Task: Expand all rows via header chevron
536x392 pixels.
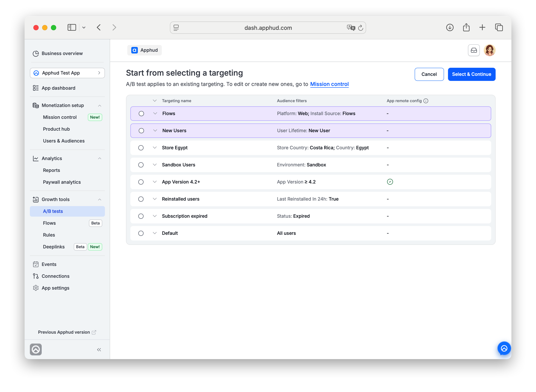Action: click(x=155, y=101)
